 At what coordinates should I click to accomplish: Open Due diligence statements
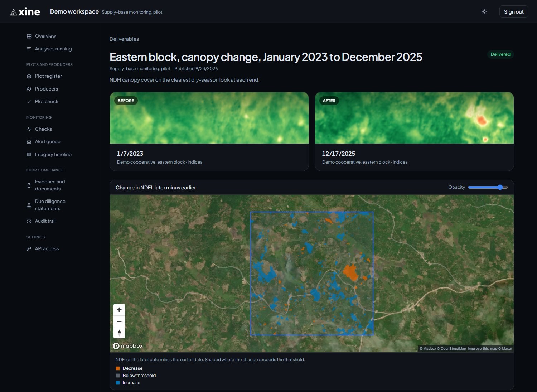pos(50,205)
